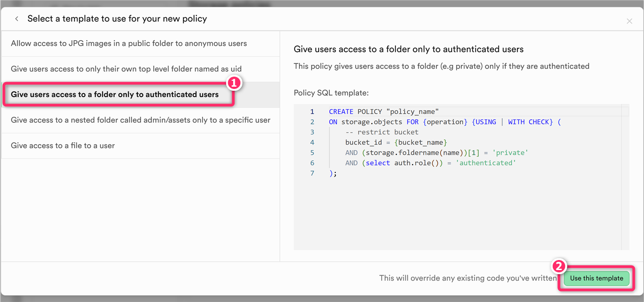Choose the top level folder named as uid template

pos(126,69)
